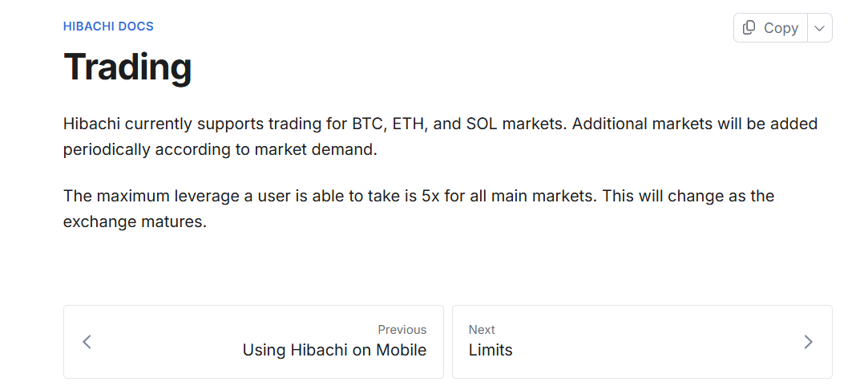Open the Limits page link
Screen dimensions: 868x390
click(491, 350)
